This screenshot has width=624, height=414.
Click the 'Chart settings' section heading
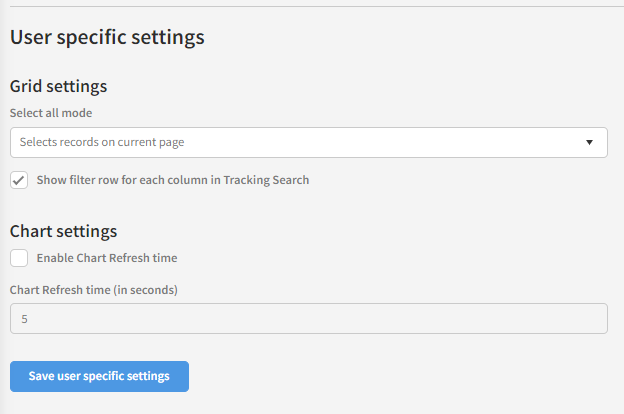point(64,231)
